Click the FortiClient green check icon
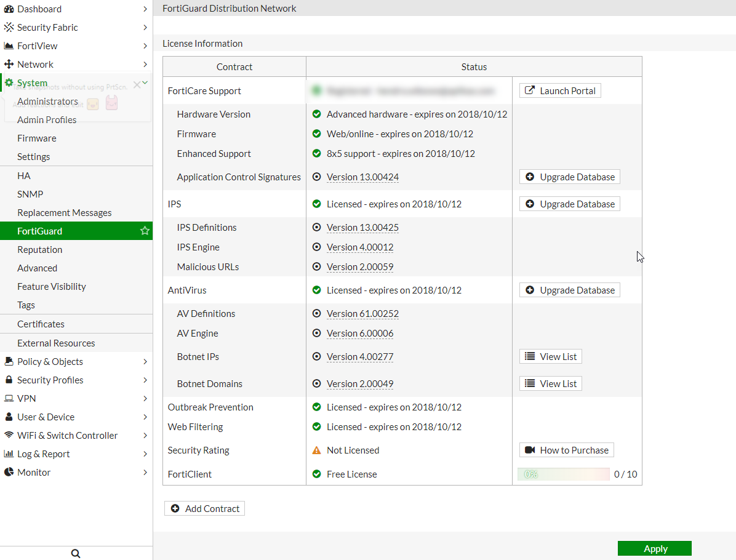The image size is (736, 560). 317,474
